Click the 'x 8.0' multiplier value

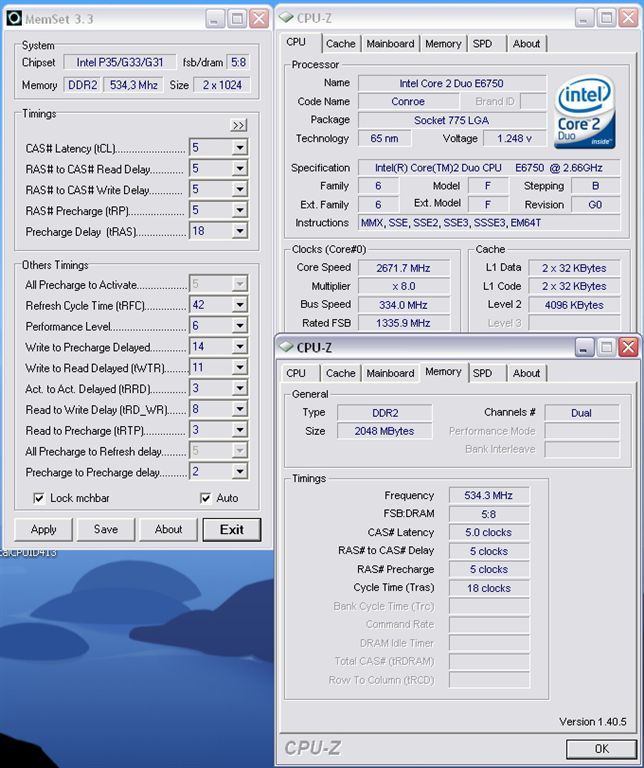point(404,286)
